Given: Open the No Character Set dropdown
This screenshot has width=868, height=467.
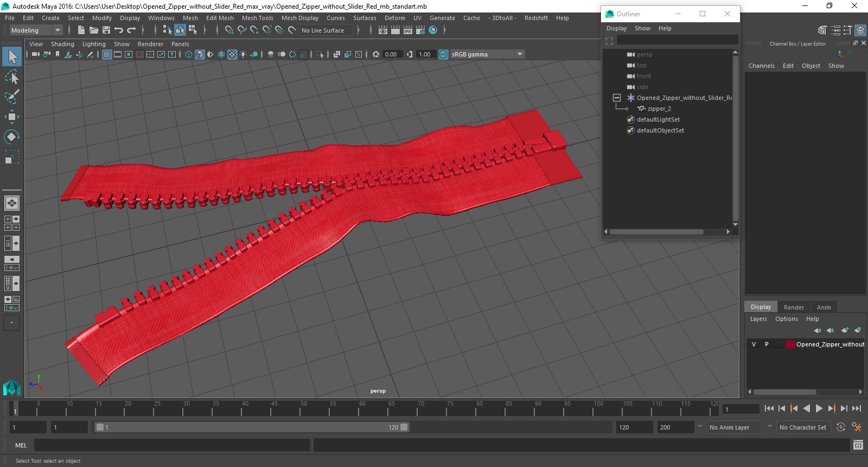Looking at the screenshot, I should point(803,427).
